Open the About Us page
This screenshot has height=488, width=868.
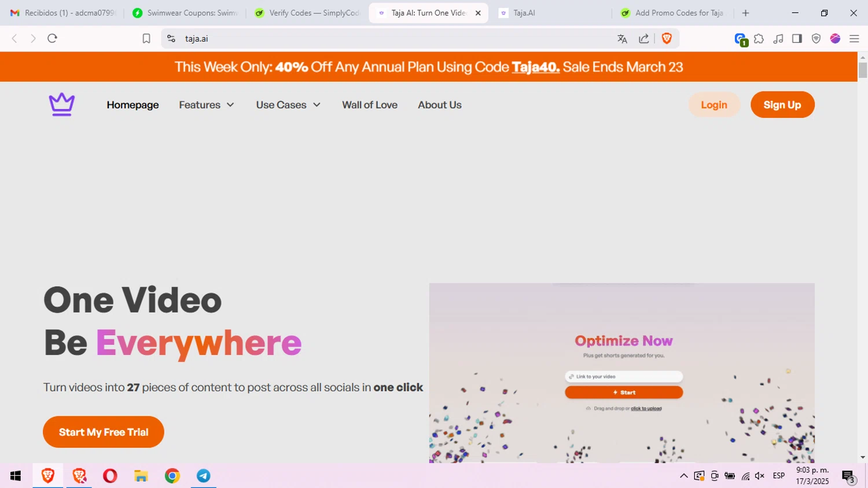click(x=440, y=105)
